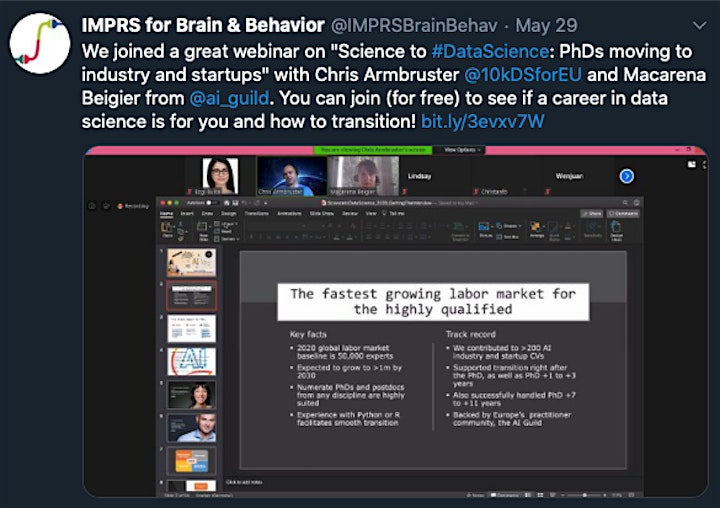720x508 pixels.
Task: Select the slide 4 thumbnail showing AI
Action: point(191,361)
